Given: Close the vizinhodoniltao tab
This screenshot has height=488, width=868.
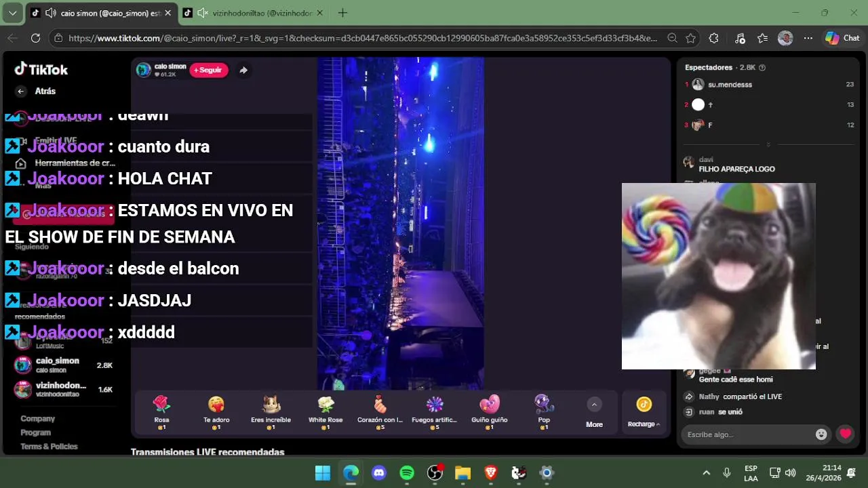Looking at the screenshot, I should 320,13.
